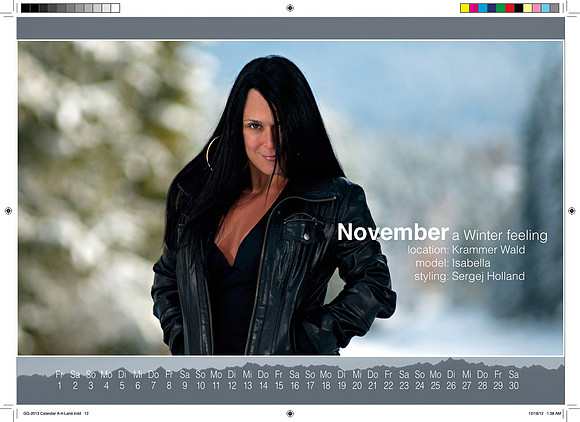Click the top center registration mark
The image size is (580, 422).
pos(290,8)
